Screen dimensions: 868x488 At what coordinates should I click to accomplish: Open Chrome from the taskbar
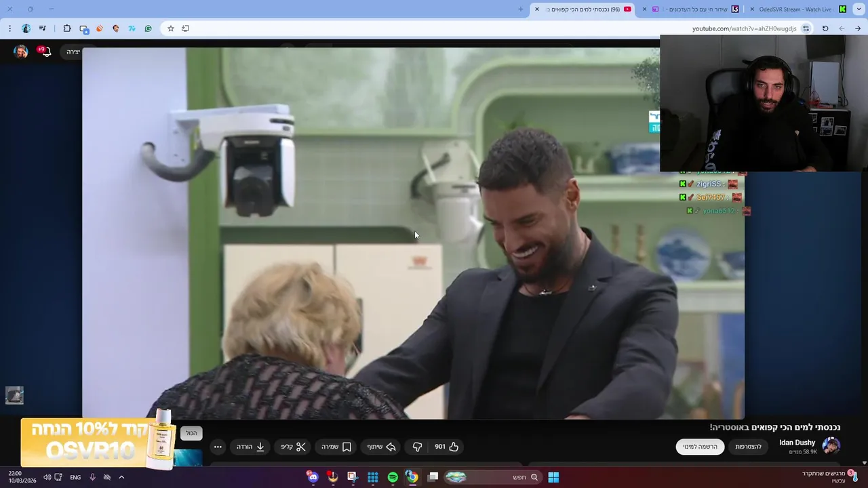pos(412,477)
